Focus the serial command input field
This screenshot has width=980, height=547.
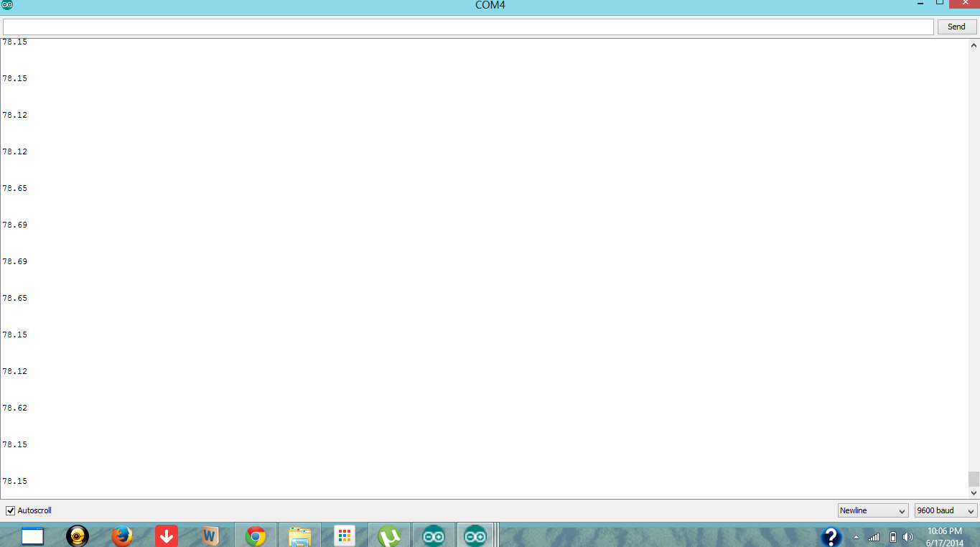[467, 27]
